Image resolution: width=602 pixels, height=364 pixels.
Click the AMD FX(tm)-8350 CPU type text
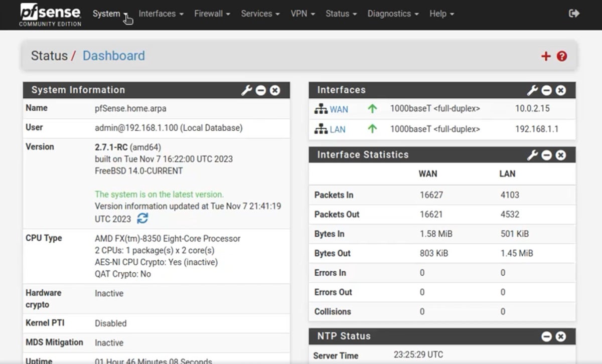[168, 239]
